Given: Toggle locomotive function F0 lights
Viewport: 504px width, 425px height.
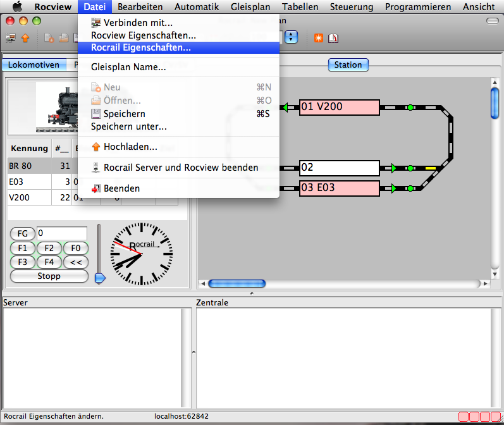Looking at the screenshot, I should click(x=75, y=248).
